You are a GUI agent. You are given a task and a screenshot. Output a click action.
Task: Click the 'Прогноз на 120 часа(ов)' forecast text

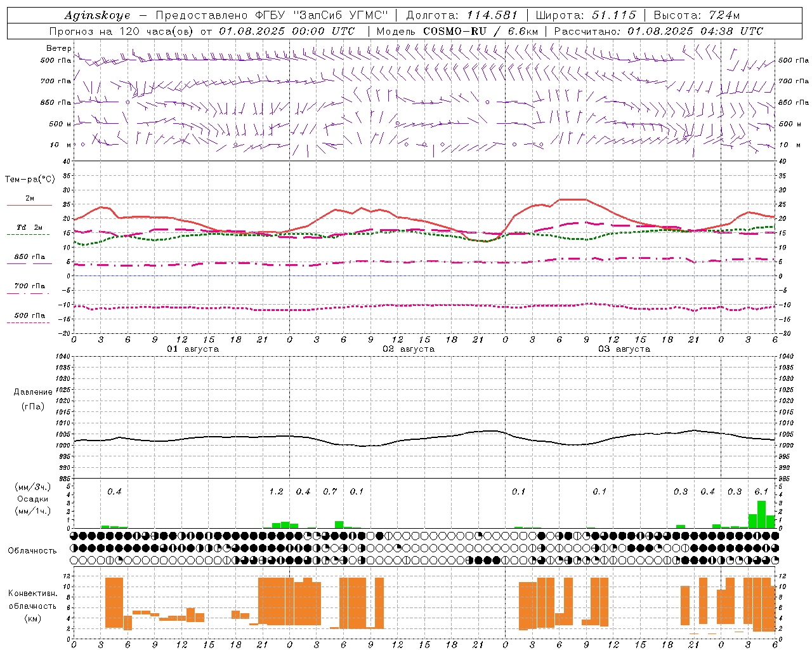pos(122,31)
